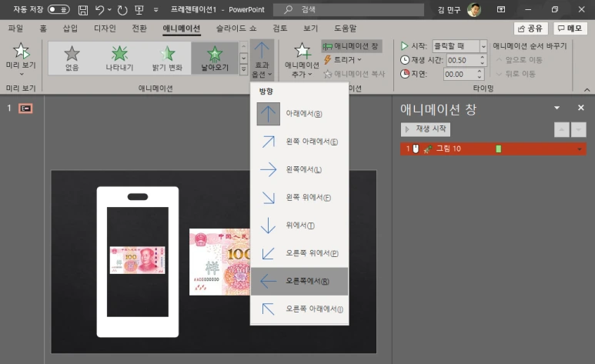Select the 날아오기 animation effect
The width and height of the screenshot is (595, 364).
tap(215, 58)
